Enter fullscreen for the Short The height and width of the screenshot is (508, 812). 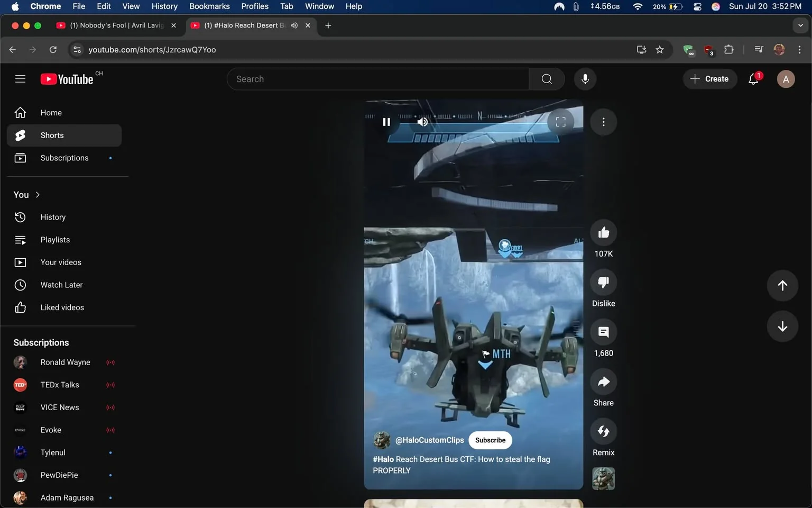click(x=561, y=122)
